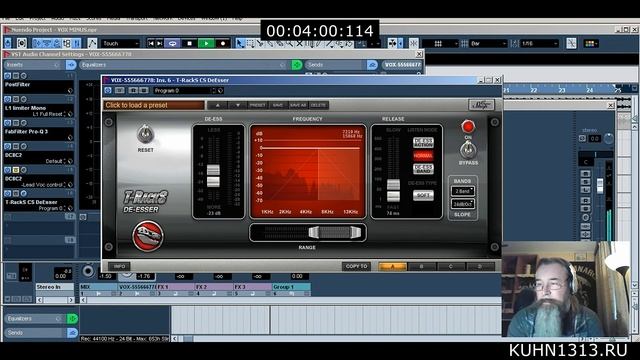Click the snap to zero crossing icon
Image resolution: width=640 pixels, height=360 pixels.
point(571,43)
